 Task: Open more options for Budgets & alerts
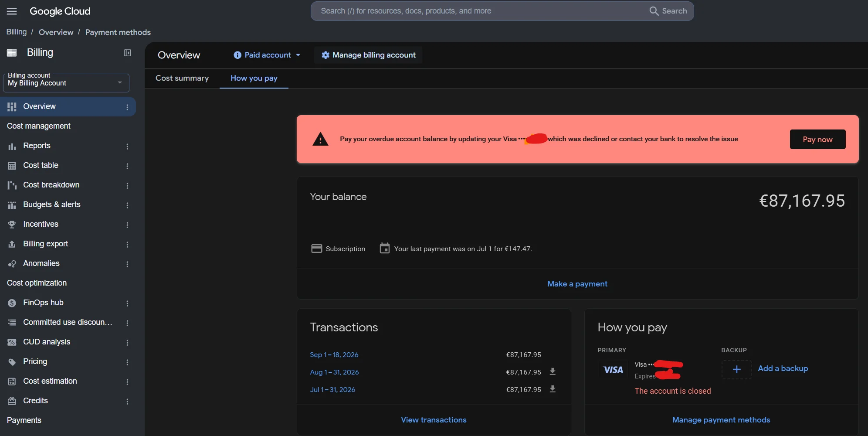pyautogui.click(x=127, y=205)
